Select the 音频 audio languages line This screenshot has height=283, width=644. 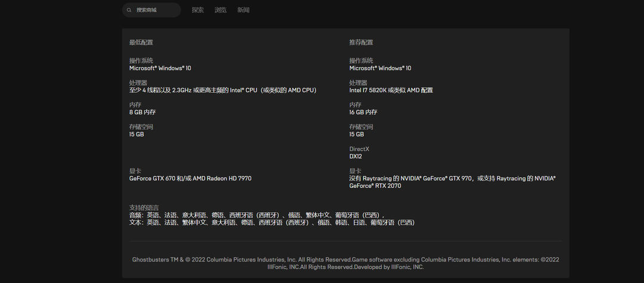tap(258, 215)
